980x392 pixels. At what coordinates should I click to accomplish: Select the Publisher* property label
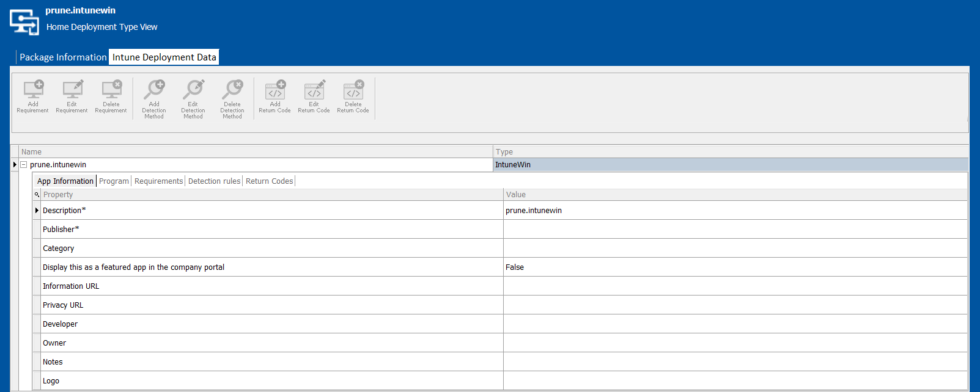[x=61, y=230]
